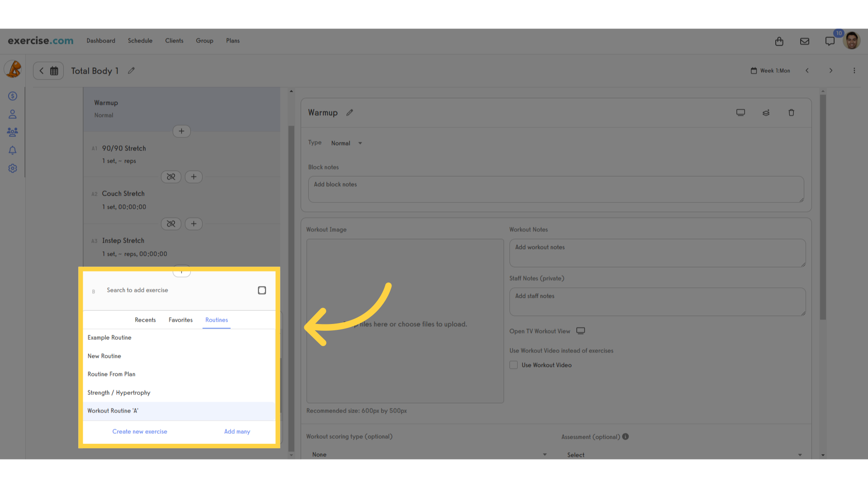Click Create new exercise link
868x488 pixels.
[140, 431]
